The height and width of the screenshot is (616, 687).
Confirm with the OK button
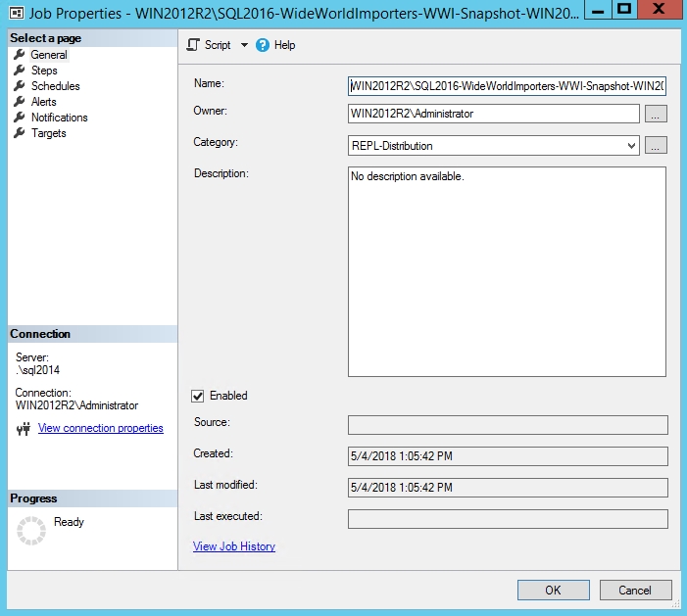[554, 591]
